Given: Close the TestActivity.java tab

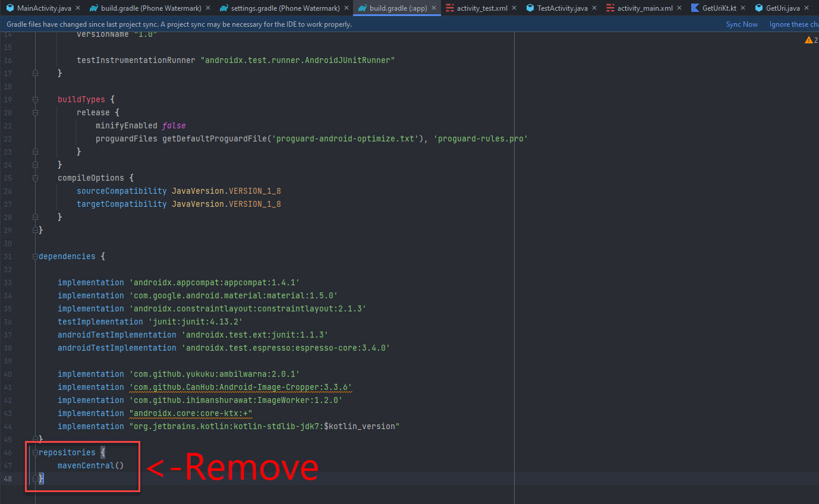Looking at the screenshot, I should (x=594, y=8).
